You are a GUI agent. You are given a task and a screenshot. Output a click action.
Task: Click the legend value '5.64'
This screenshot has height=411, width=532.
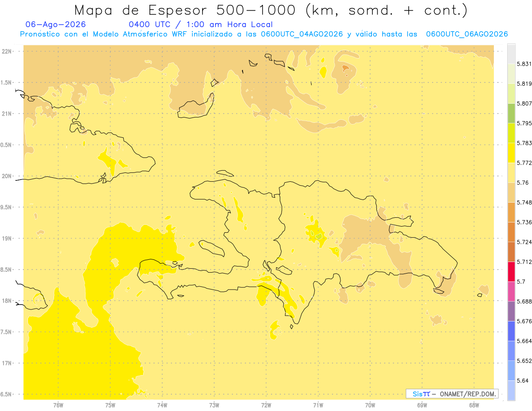pos(523,380)
